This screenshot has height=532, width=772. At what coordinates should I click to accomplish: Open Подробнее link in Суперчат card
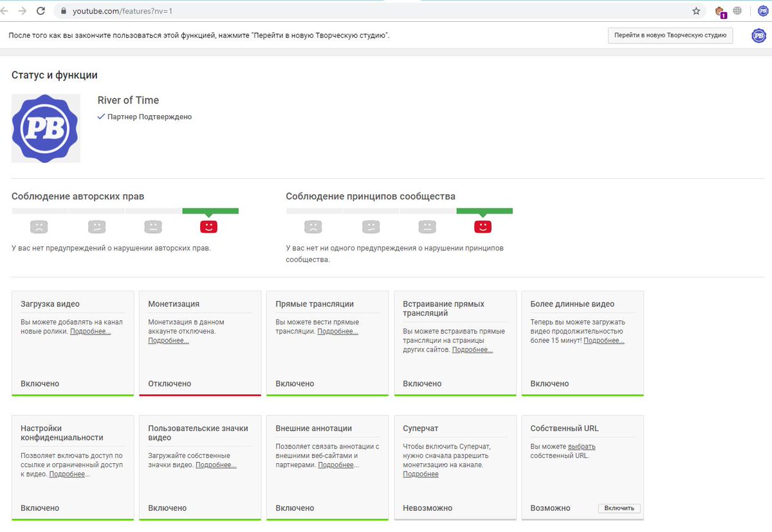[421, 474]
